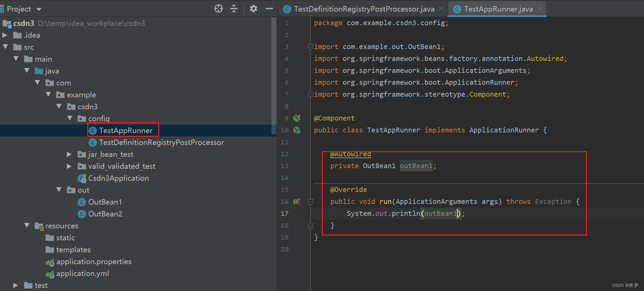
Task: Expand the valid_validated_test package
Action: (69, 166)
